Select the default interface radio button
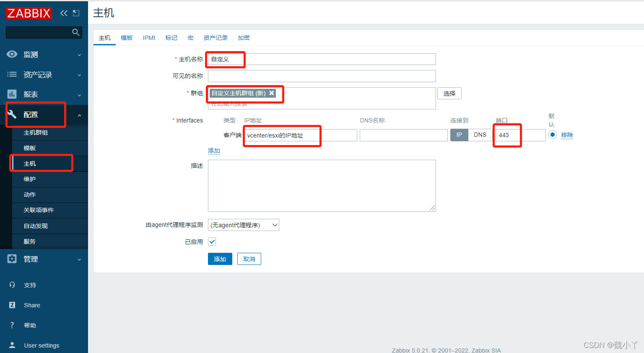Viewport: 644px width, 353px height. click(x=553, y=135)
